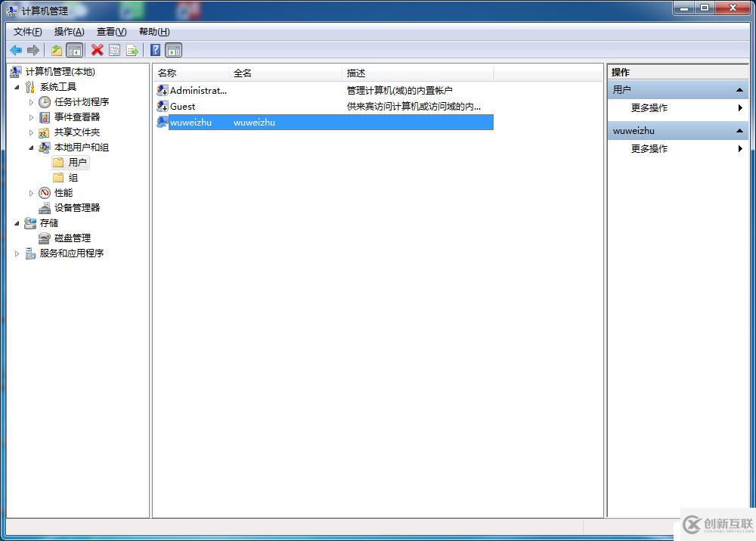Select 组 label under 本地用户和组
The width and height of the screenshot is (756, 541).
coord(73,178)
